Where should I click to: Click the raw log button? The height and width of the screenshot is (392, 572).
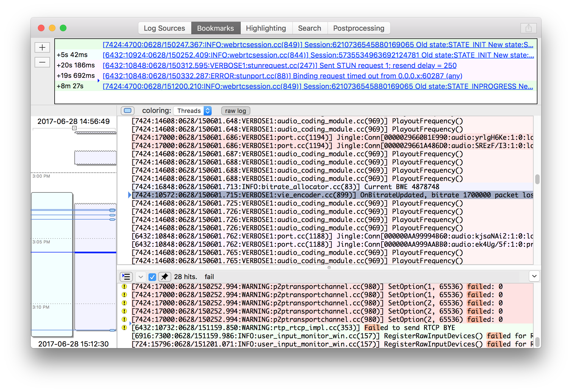pos(235,111)
